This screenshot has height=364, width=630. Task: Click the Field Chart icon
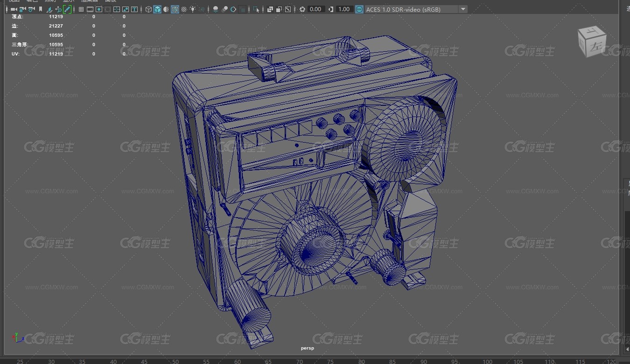(x=117, y=9)
